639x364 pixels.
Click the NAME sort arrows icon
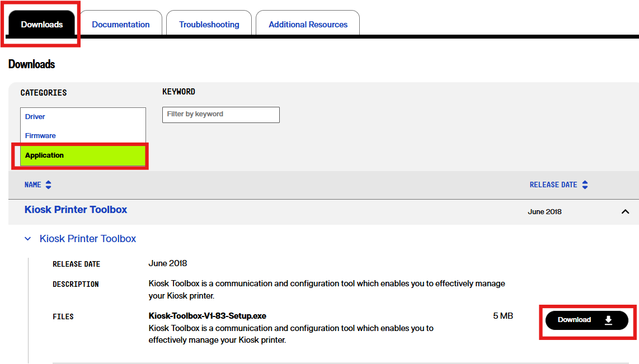49,185
